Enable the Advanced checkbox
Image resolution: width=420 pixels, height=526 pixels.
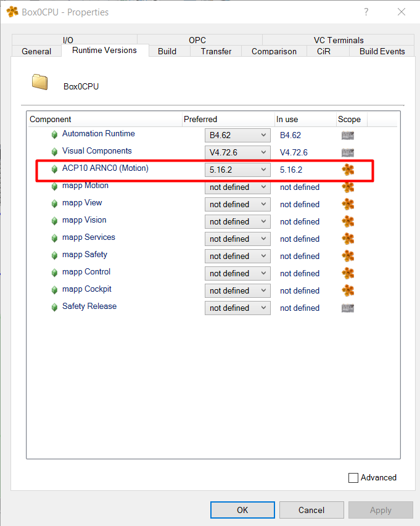pos(353,478)
